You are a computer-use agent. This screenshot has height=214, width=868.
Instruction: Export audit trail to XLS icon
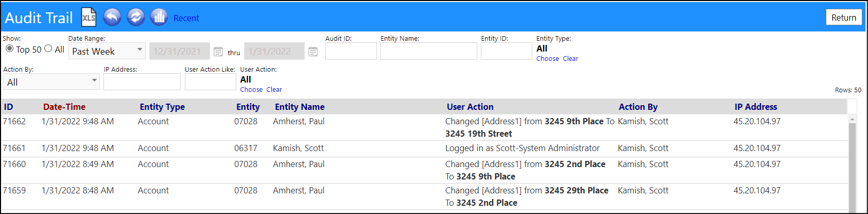coord(89,18)
